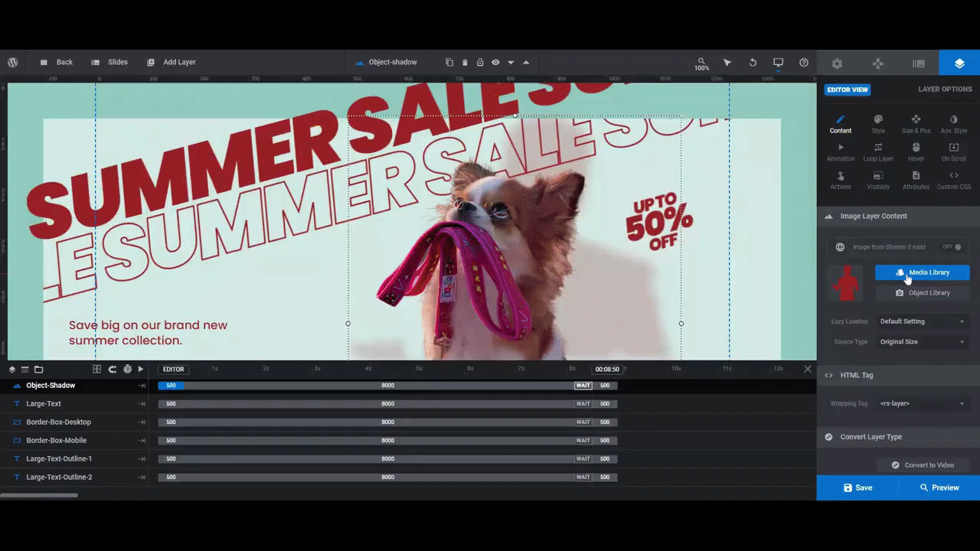The height and width of the screenshot is (551, 980).
Task: Click the EDITOR timeline mode button
Action: click(174, 370)
